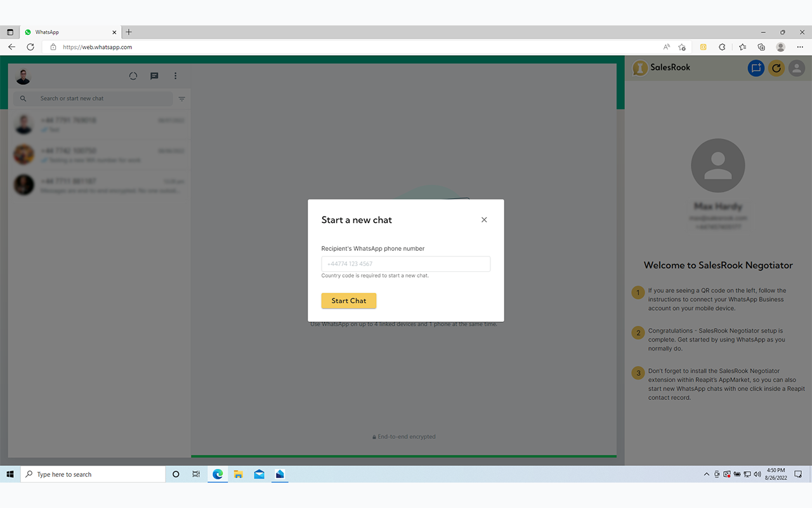Image resolution: width=812 pixels, height=508 pixels.
Task: Open a new browser tab
Action: [129, 32]
